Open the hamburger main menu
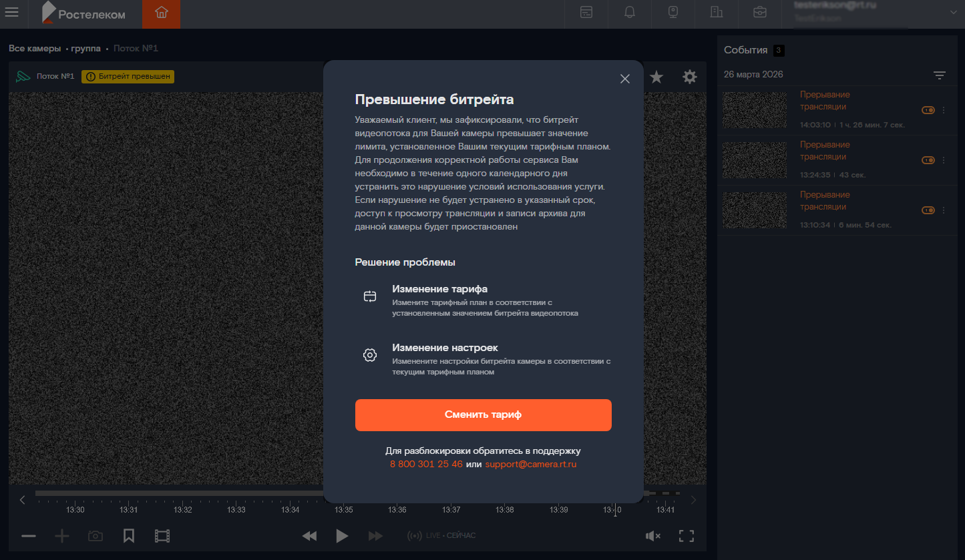This screenshot has height=560, width=965. 12,13
